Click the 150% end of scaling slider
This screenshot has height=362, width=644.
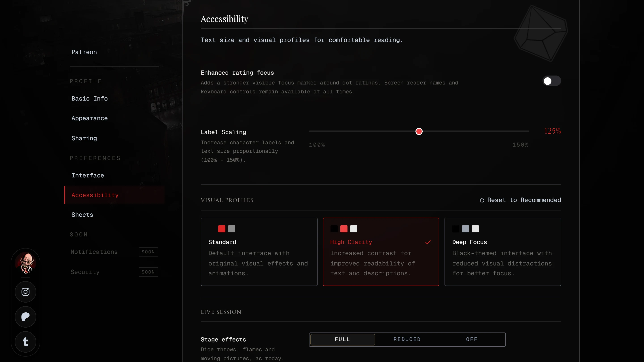[x=528, y=131]
